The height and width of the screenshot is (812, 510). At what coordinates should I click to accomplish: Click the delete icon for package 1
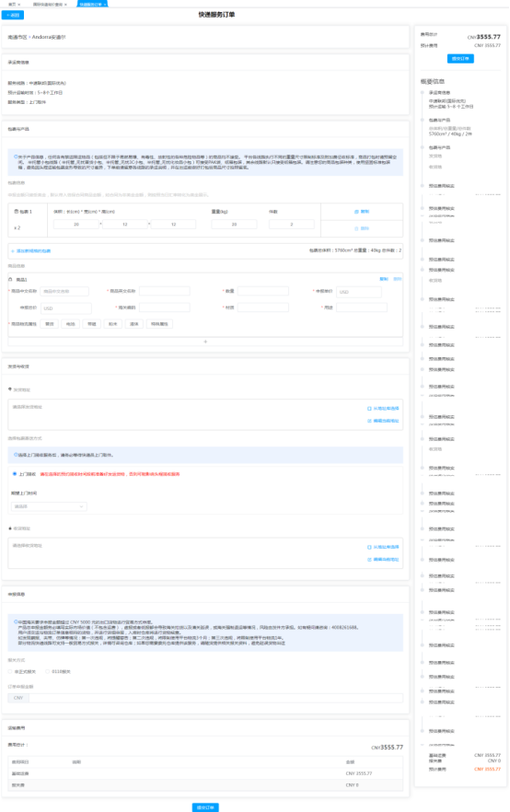pyautogui.click(x=356, y=228)
